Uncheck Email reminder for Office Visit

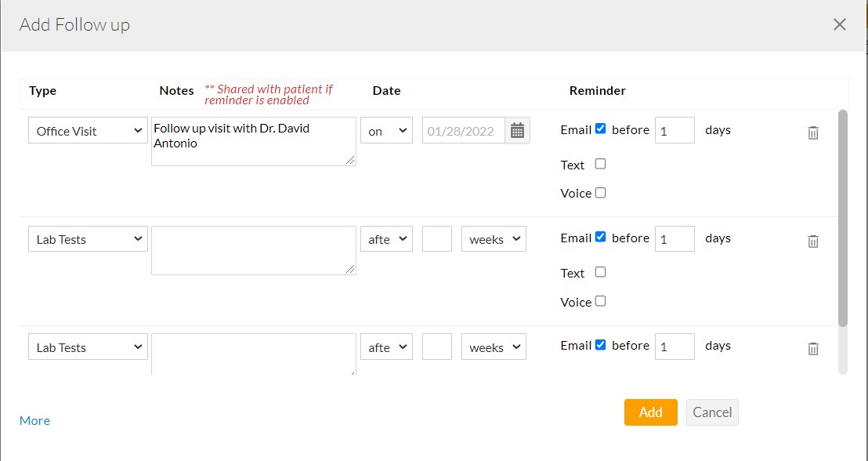pyautogui.click(x=601, y=129)
